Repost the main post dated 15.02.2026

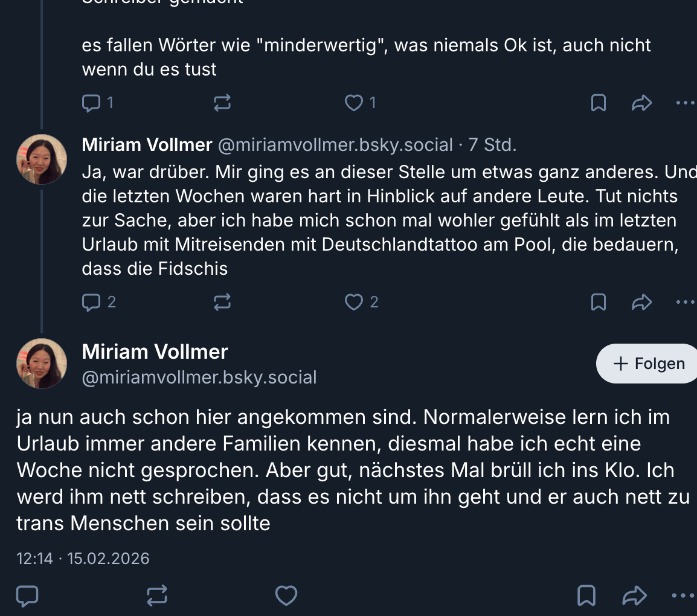click(157, 596)
